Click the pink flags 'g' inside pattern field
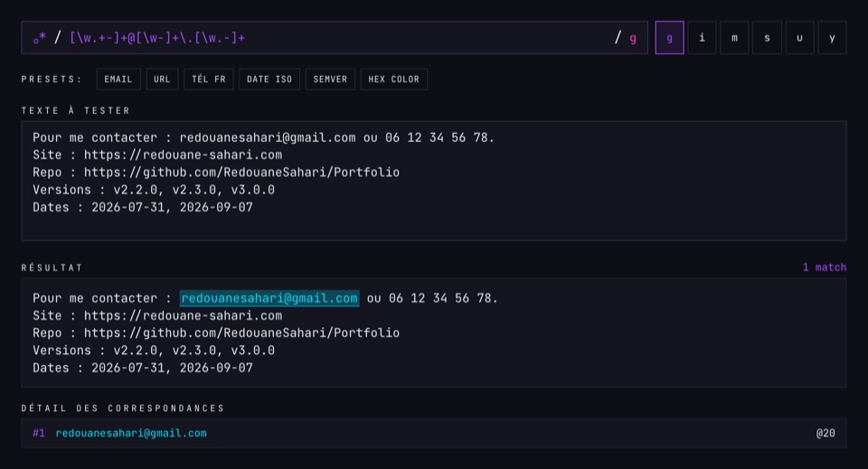The image size is (868, 469). (633, 38)
